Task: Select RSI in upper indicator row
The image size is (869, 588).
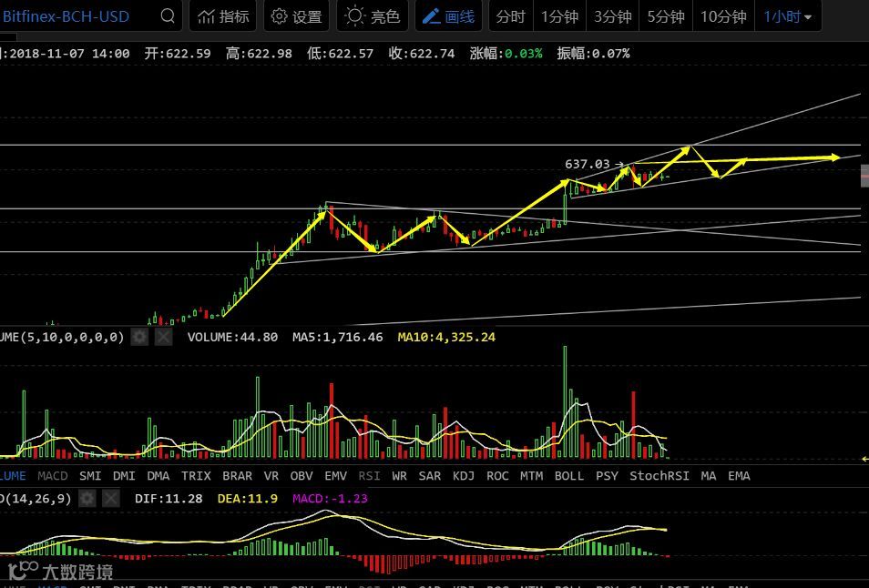Action: (x=369, y=476)
